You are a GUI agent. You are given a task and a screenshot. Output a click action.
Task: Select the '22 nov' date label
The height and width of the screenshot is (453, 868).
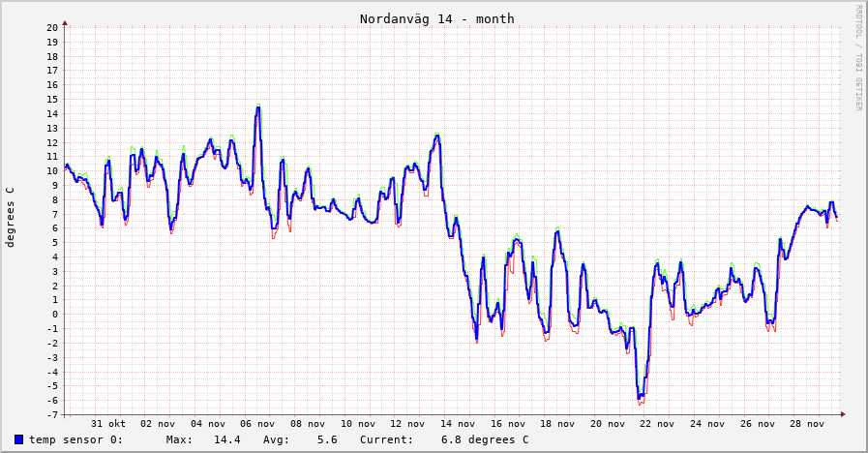point(658,424)
